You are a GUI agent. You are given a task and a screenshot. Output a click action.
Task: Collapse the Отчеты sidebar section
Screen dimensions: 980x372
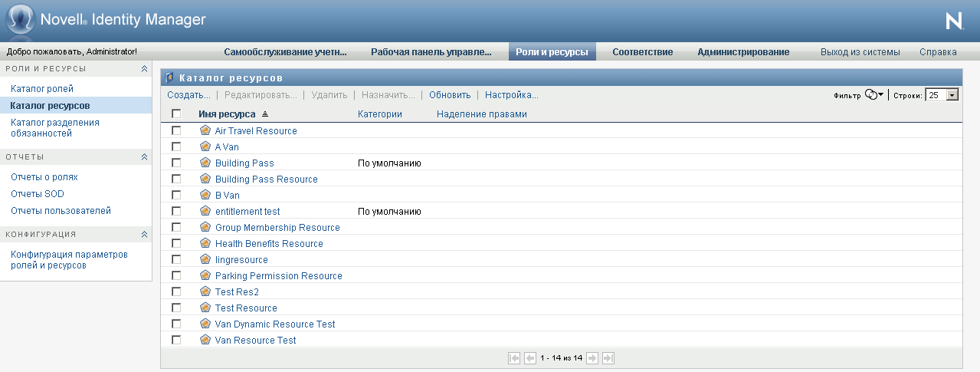144,156
